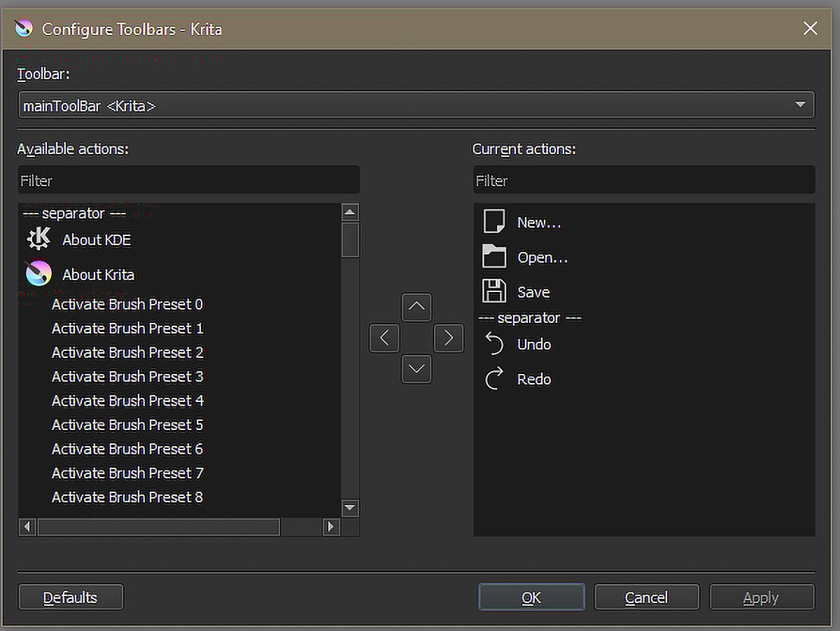Click the About KDE gear icon
The height and width of the screenshot is (631, 840).
pyautogui.click(x=38, y=240)
